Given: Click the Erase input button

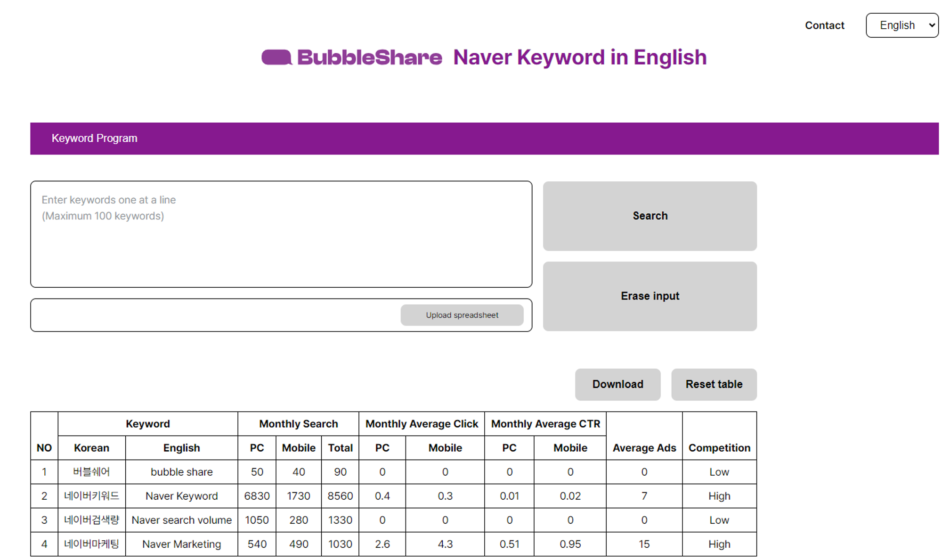Looking at the screenshot, I should [x=650, y=296].
